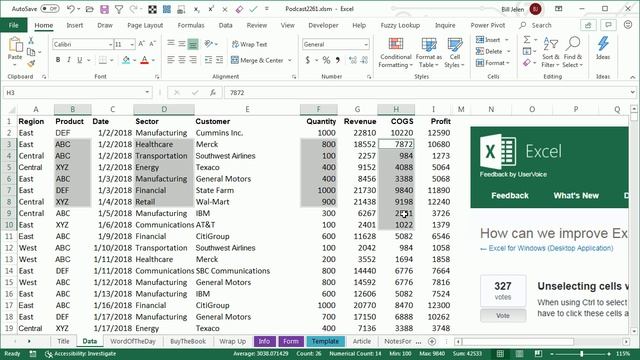Open Excel for Windows (Desktop Application) link
The width and height of the screenshot is (640, 360).
(x=551, y=248)
